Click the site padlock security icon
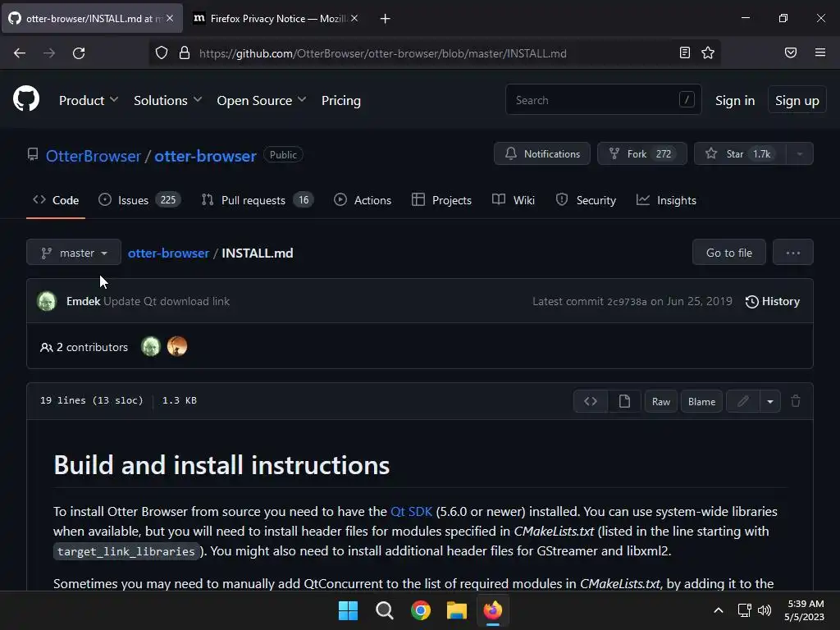Image resolution: width=840 pixels, height=630 pixels. [x=185, y=53]
